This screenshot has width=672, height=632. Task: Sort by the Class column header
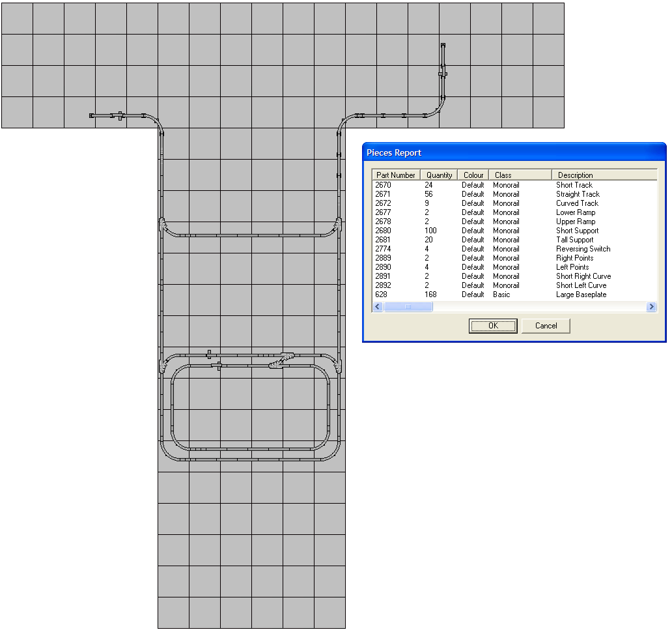[520, 175]
